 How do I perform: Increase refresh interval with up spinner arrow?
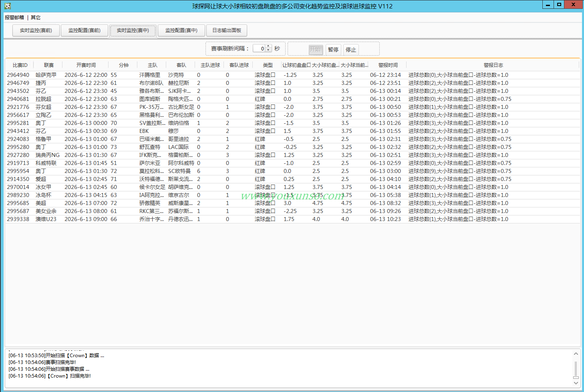(x=268, y=46)
